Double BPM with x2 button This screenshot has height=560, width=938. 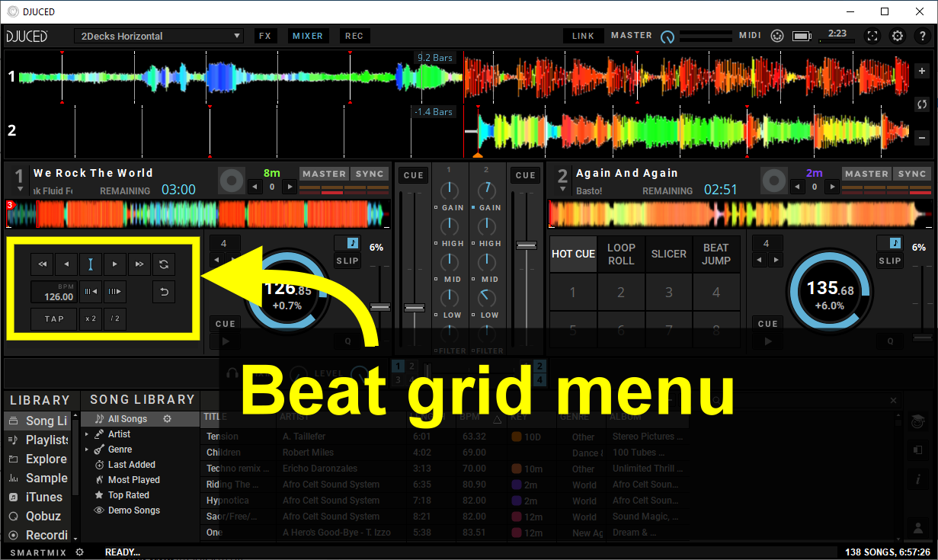[x=91, y=318]
